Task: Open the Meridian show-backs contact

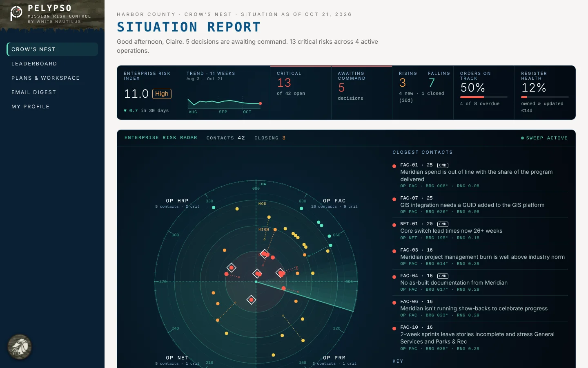Action: point(480,308)
